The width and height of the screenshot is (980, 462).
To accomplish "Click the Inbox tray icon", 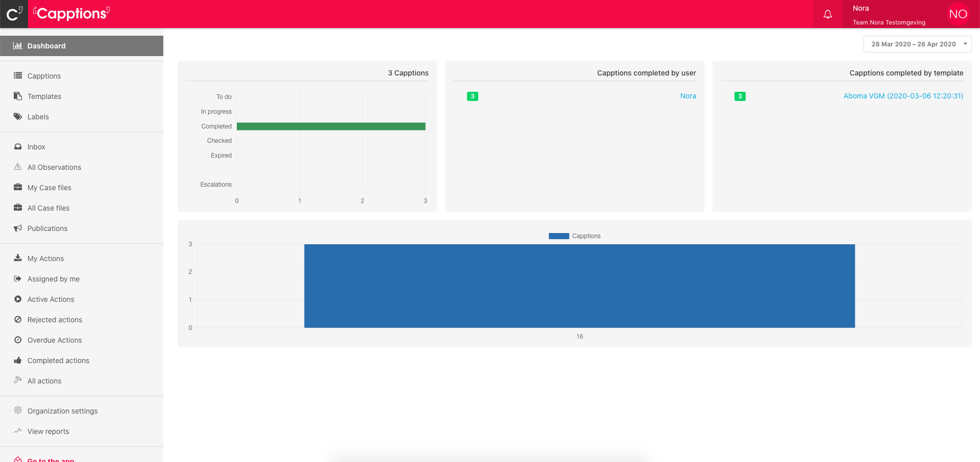I will (x=18, y=146).
